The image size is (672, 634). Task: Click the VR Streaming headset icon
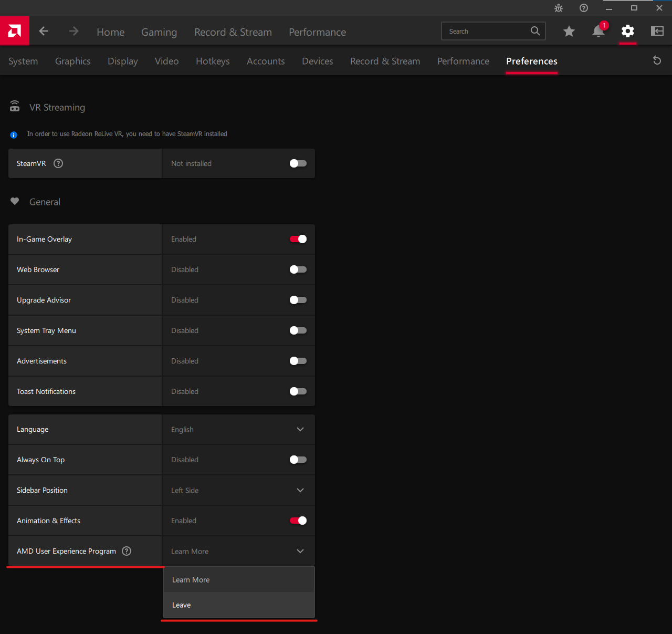point(15,106)
